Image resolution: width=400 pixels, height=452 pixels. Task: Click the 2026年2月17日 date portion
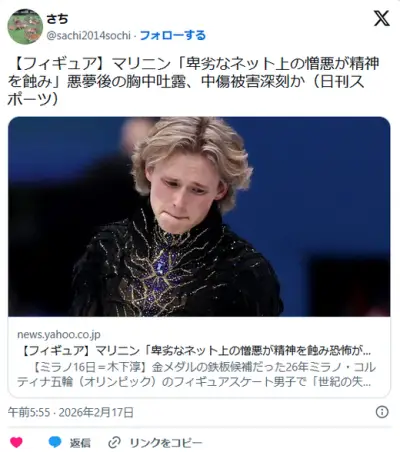tap(96, 412)
